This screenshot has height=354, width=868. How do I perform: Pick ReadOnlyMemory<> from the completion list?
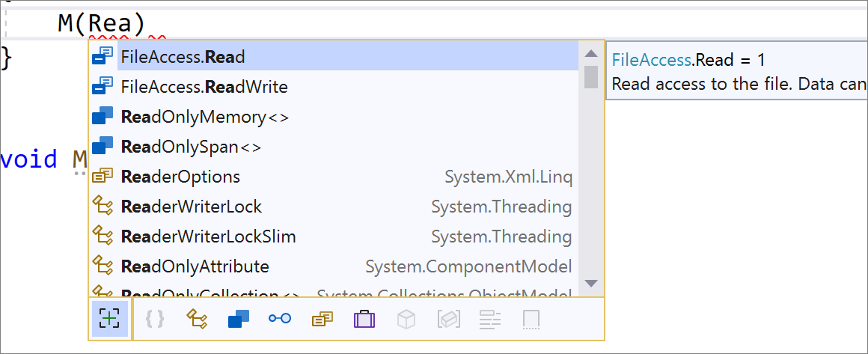(335, 116)
